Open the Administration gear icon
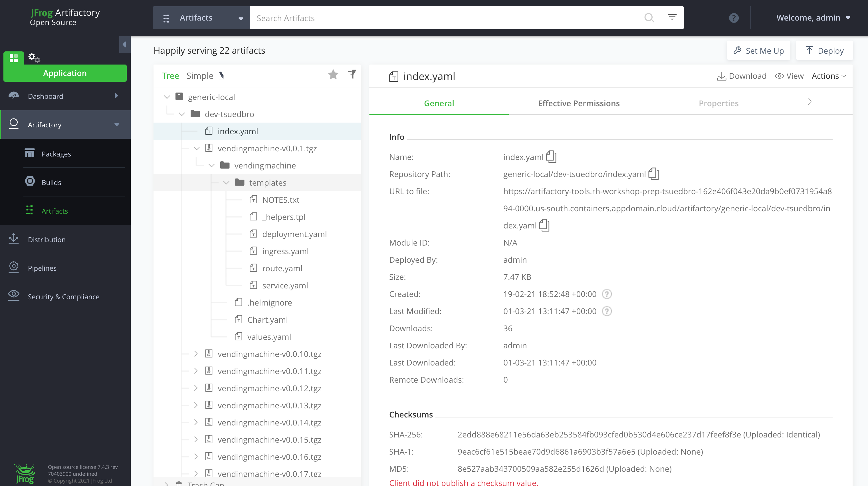Image resolution: width=868 pixels, height=486 pixels. [x=34, y=58]
